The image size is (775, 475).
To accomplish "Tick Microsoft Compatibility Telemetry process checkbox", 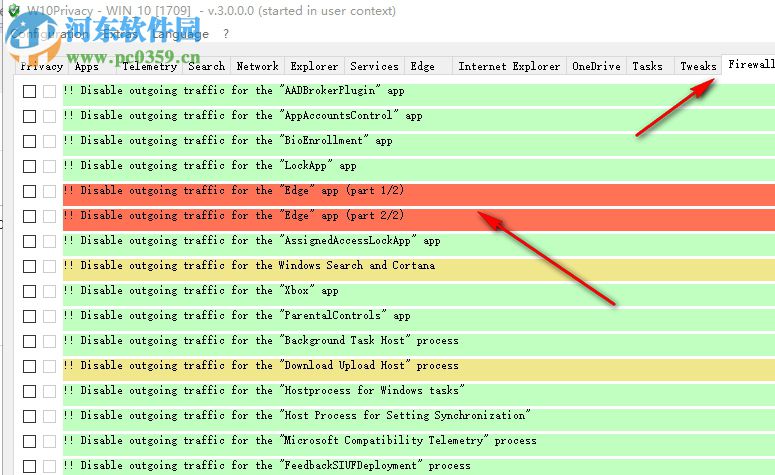I will coord(29,441).
